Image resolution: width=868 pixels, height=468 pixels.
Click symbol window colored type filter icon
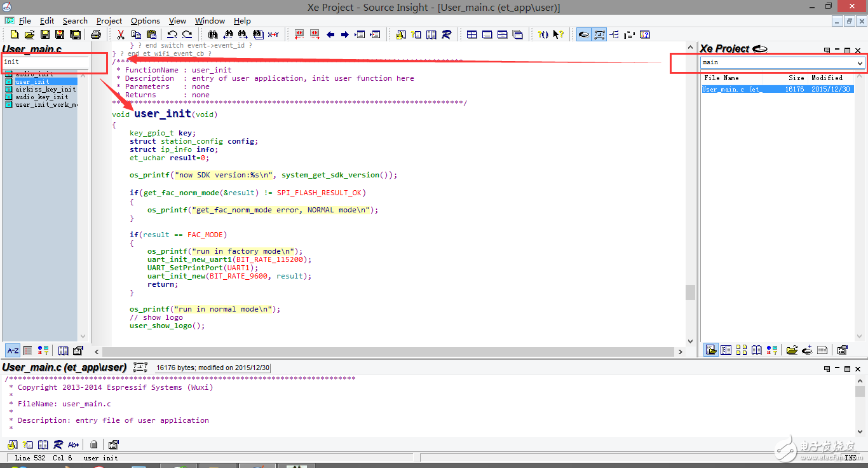(43, 350)
